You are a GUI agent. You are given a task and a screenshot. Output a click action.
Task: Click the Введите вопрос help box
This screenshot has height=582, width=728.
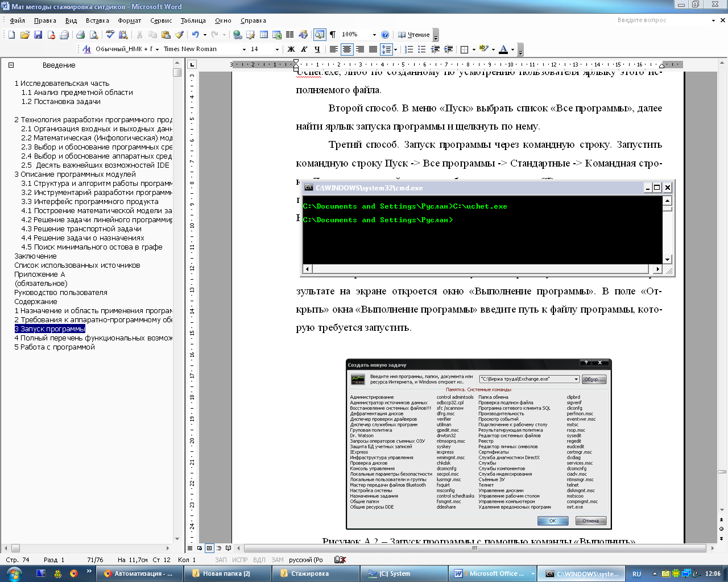point(663,20)
